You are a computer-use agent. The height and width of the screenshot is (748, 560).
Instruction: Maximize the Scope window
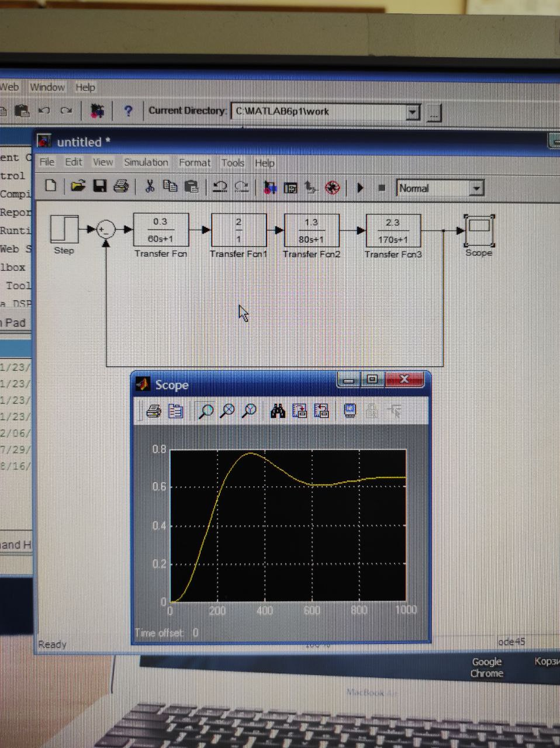tap(372, 379)
